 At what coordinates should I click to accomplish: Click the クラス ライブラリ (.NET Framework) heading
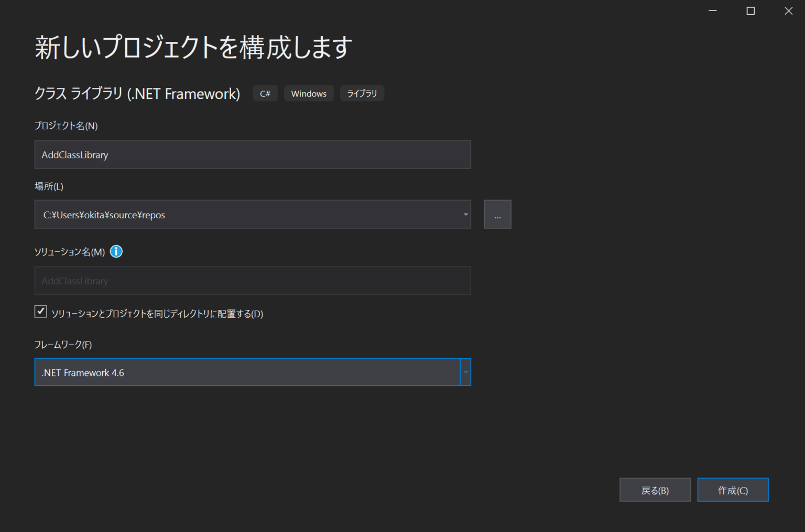[x=137, y=94]
